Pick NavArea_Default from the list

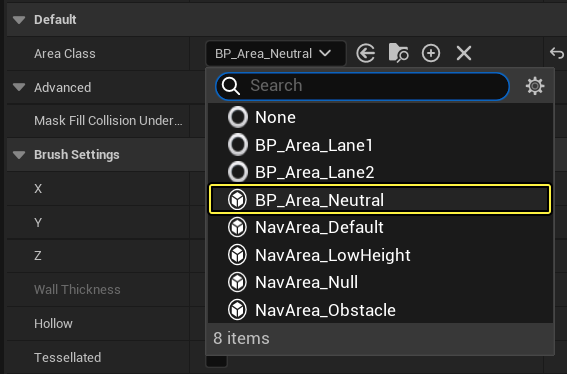380,227
